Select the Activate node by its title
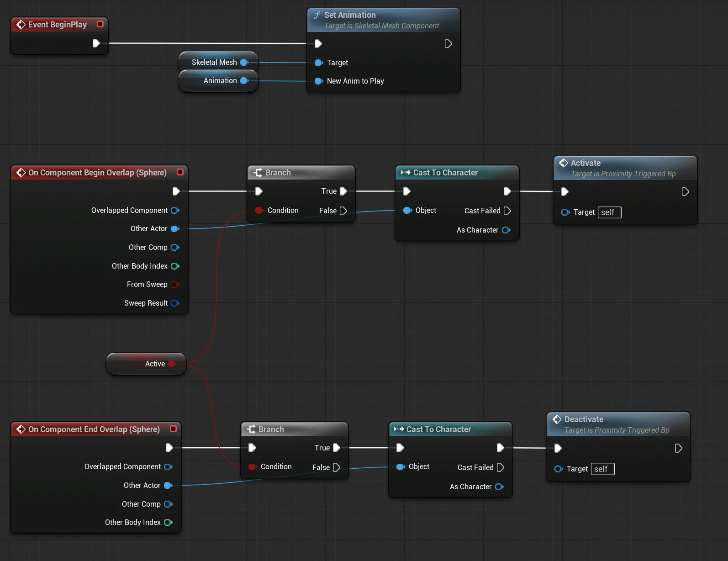 [586, 163]
